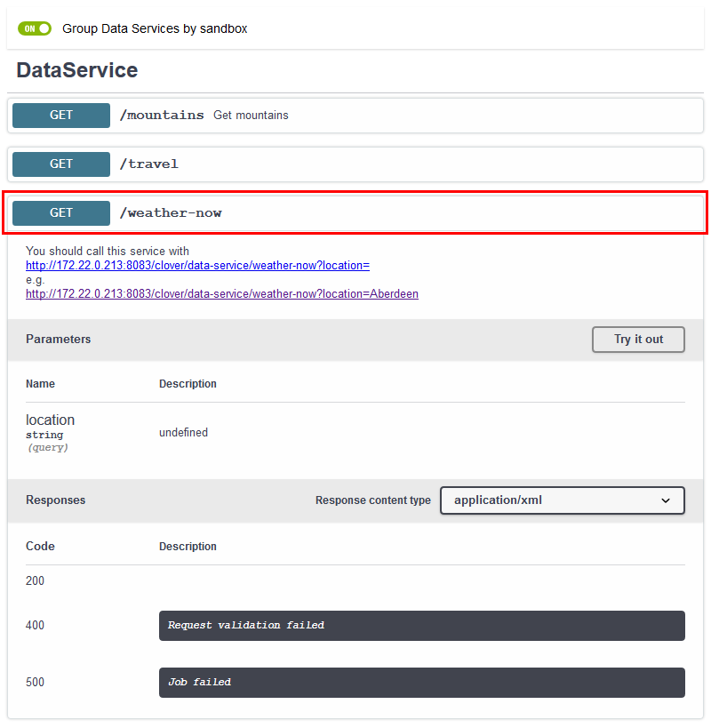
Task: Click the Responses section header
Action: click(56, 500)
